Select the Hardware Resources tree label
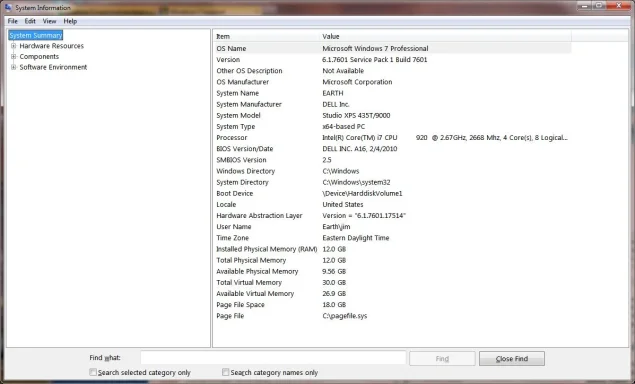This screenshot has width=635, height=384. click(x=51, y=46)
